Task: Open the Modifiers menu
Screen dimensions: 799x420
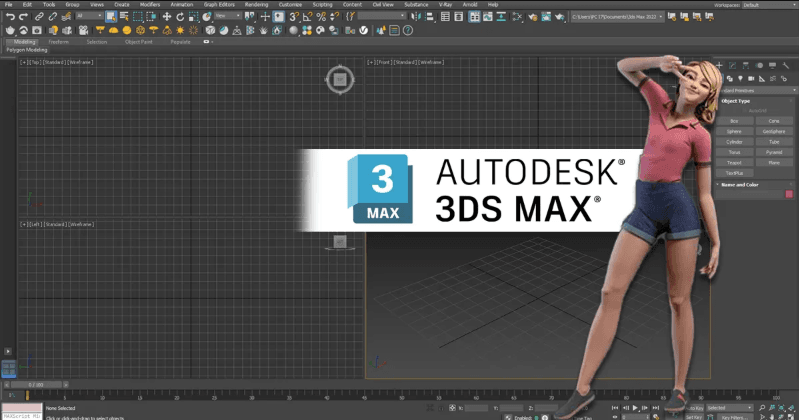Action: pyautogui.click(x=150, y=5)
